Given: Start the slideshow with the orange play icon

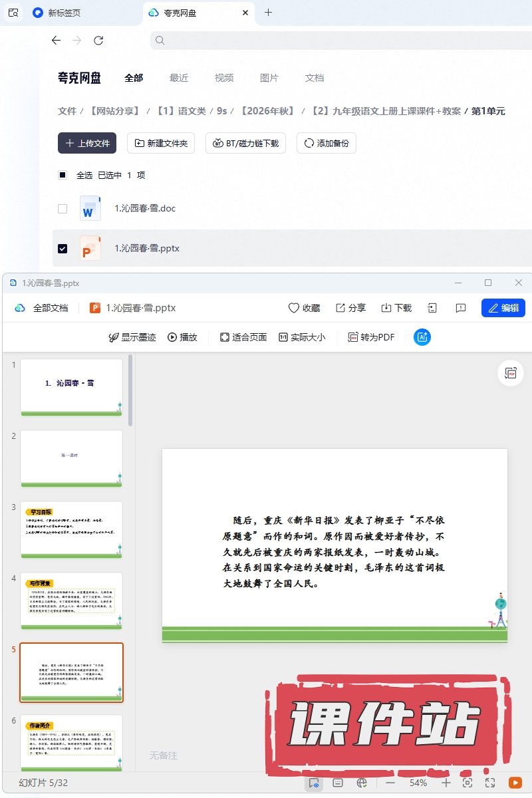Looking at the screenshot, I should 515,783.
